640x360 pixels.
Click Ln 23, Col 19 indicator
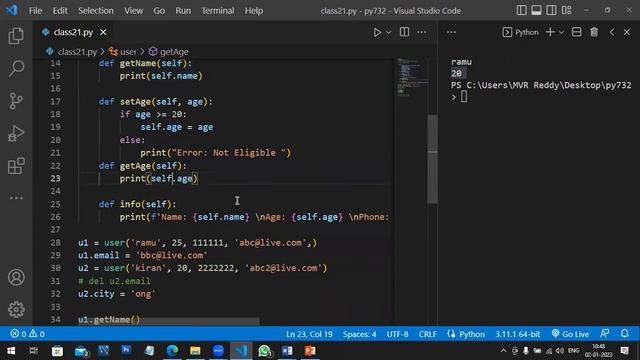coord(309,334)
